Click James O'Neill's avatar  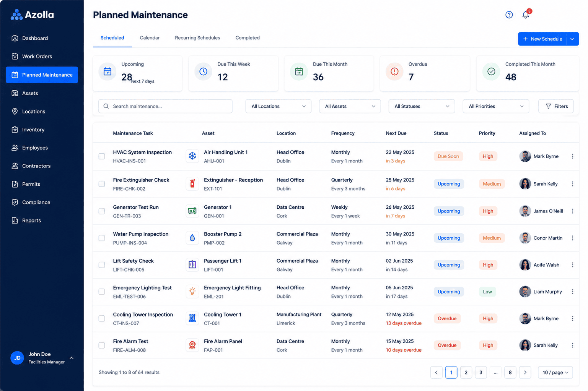click(x=525, y=211)
